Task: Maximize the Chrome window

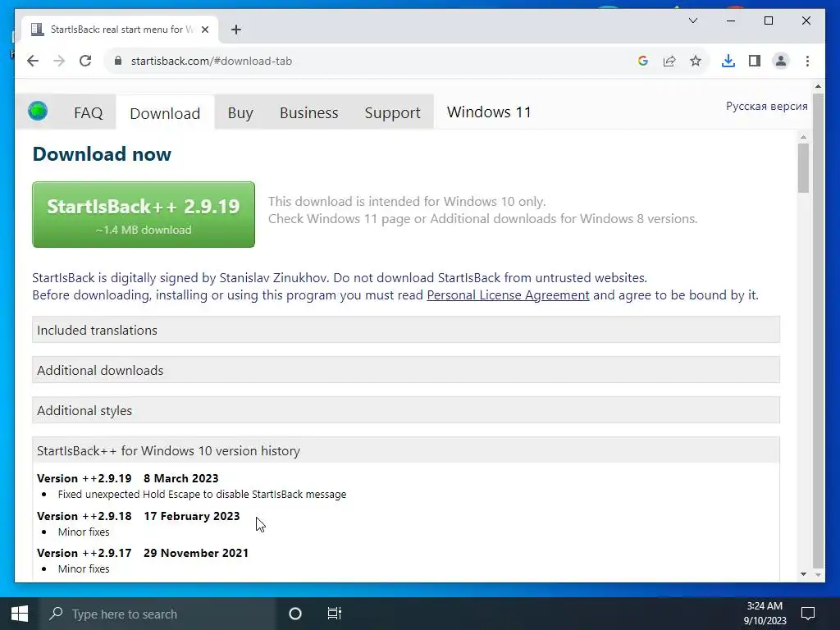Action: point(768,21)
